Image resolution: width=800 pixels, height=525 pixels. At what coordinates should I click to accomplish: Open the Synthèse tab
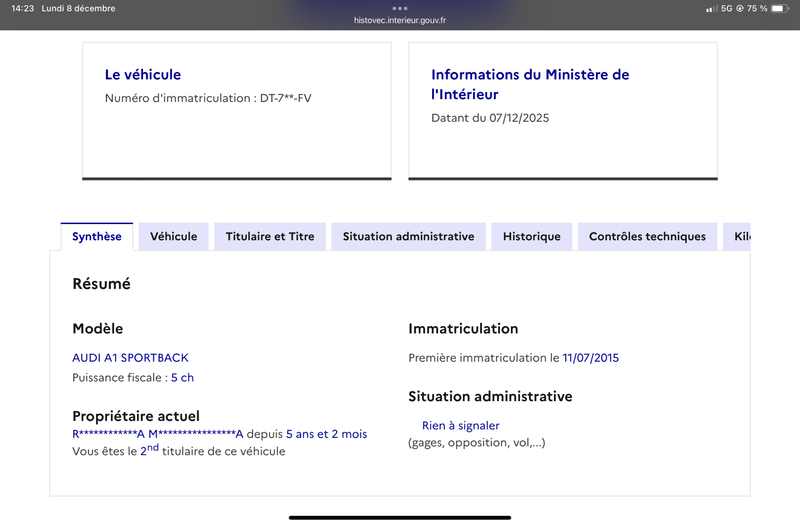point(97,237)
